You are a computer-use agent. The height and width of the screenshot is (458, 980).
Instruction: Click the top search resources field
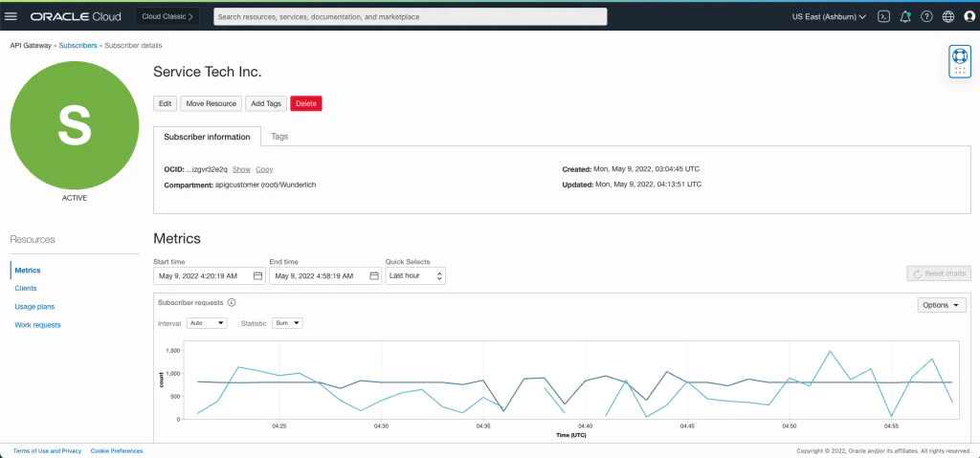410,16
